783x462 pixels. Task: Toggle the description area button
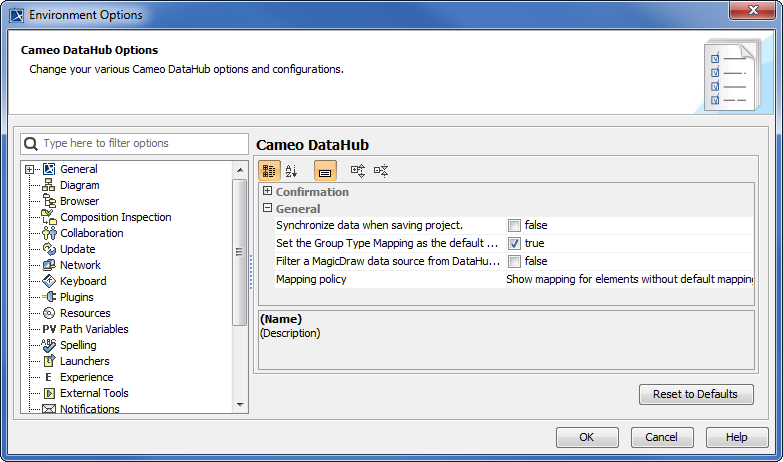(x=326, y=171)
